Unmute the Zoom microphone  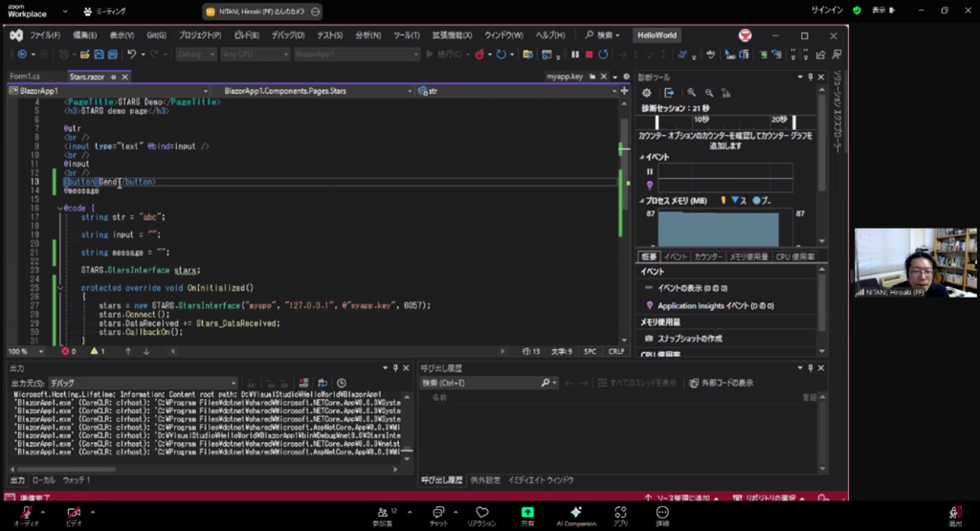click(25, 514)
